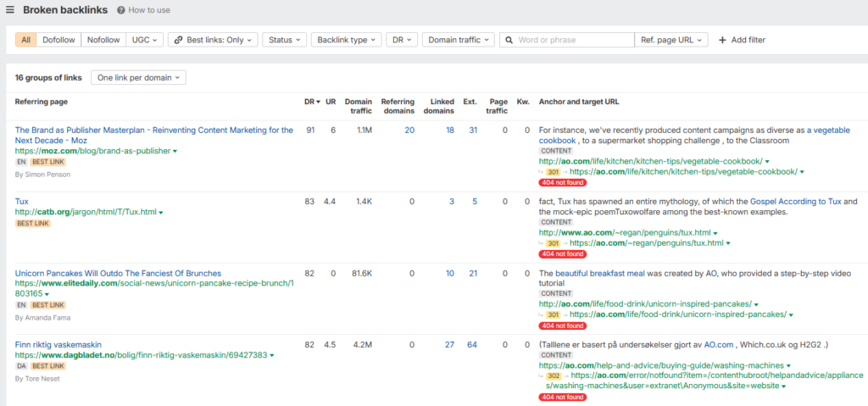Open the ao.com error/notfound redirect URL
This screenshot has width=868, height=406.
pyautogui.click(x=705, y=381)
